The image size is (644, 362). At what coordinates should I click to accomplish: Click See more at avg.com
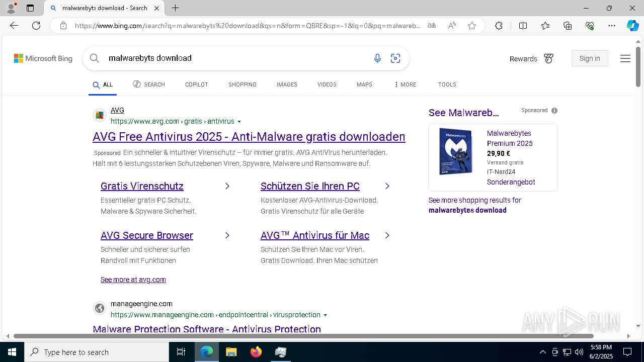pos(133,280)
